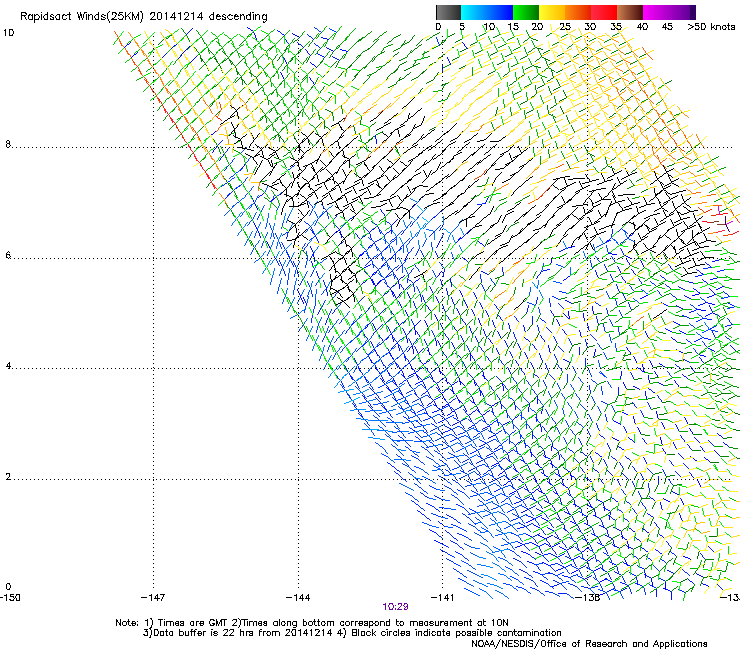The width and height of the screenshot is (740, 650).
Task: Click the dark purple >50 knots swatch
Action: pos(693,12)
